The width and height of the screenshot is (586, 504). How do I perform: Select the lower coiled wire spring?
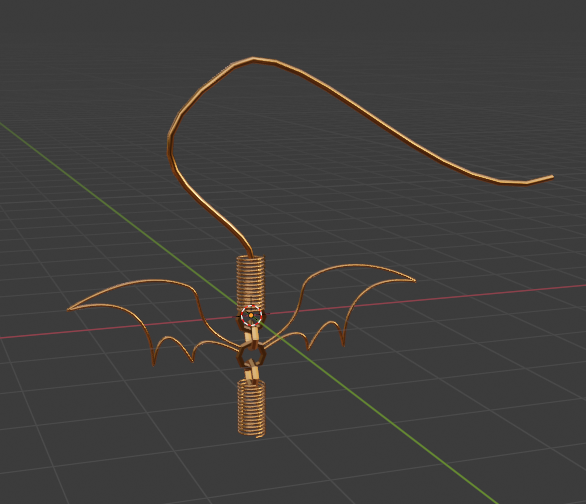tap(252, 407)
